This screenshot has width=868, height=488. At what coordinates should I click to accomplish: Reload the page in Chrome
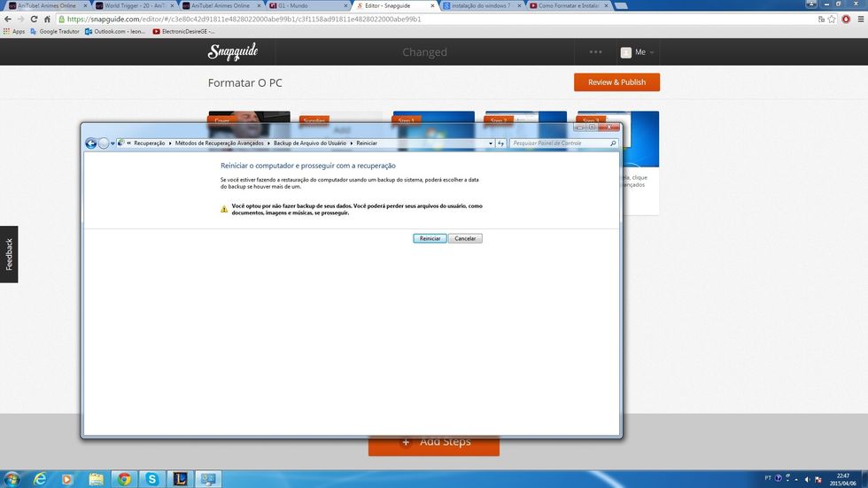35,19
